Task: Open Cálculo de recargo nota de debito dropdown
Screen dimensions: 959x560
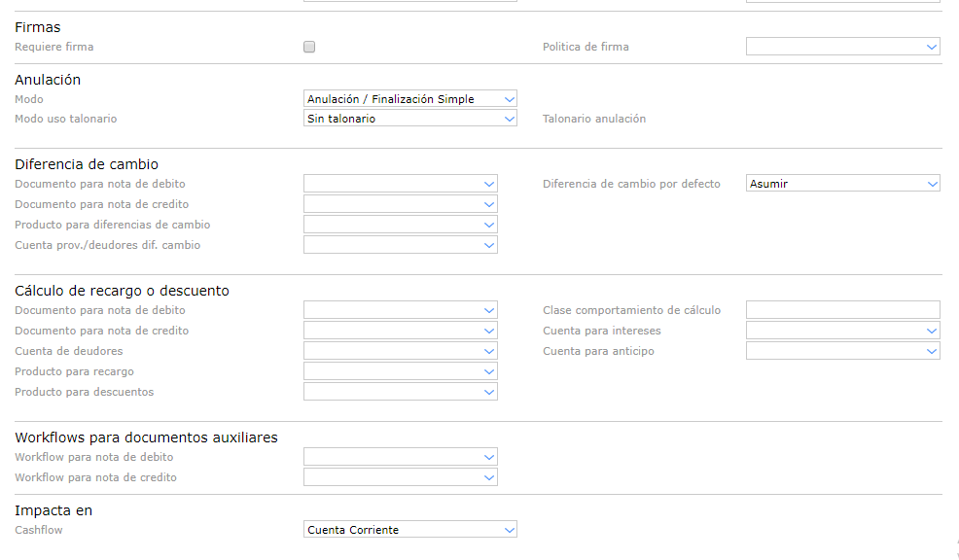Action: coord(400,310)
